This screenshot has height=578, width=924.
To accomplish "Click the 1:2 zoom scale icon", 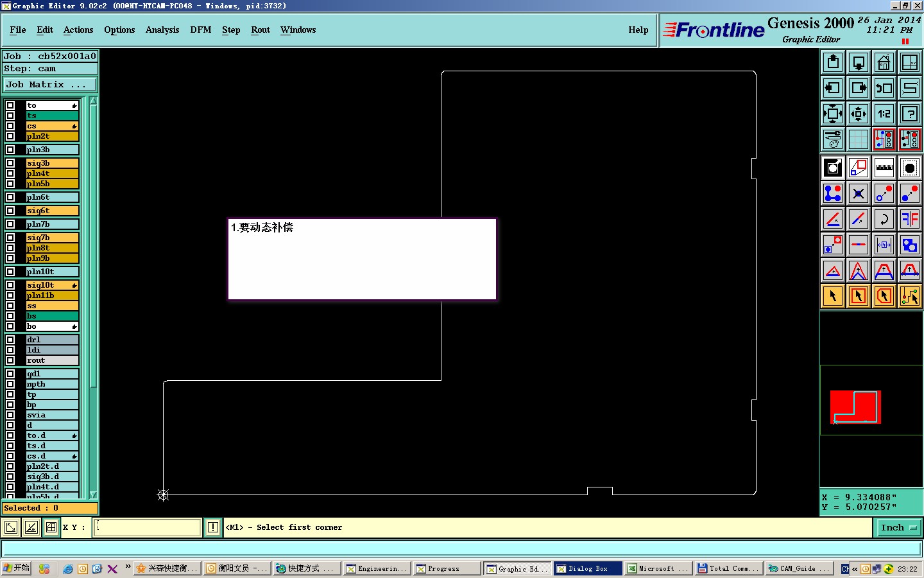I will [884, 114].
